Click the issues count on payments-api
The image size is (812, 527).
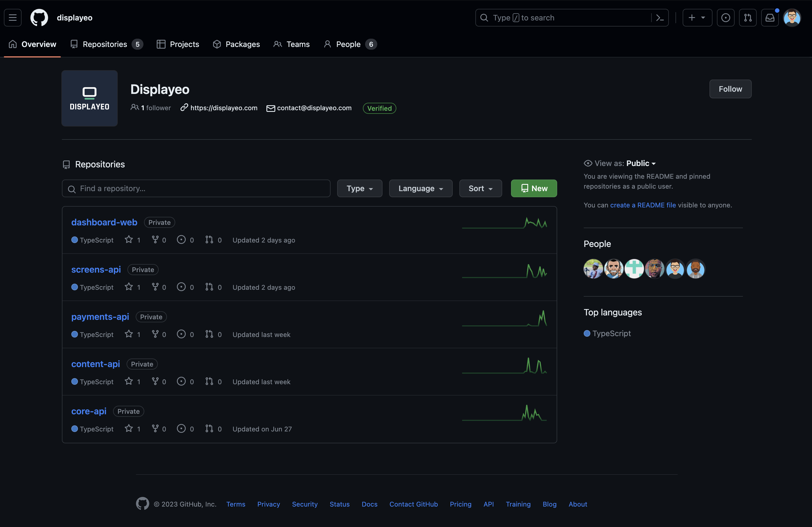pos(185,334)
